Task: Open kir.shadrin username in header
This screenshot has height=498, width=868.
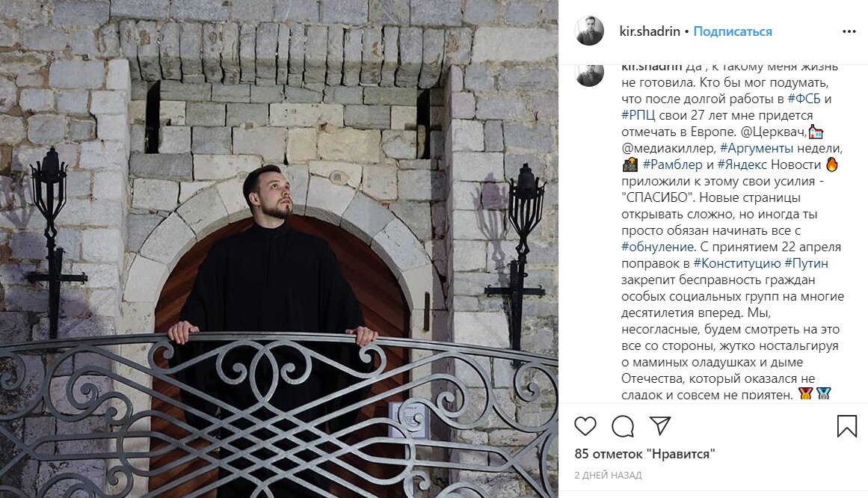Action: [x=650, y=31]
